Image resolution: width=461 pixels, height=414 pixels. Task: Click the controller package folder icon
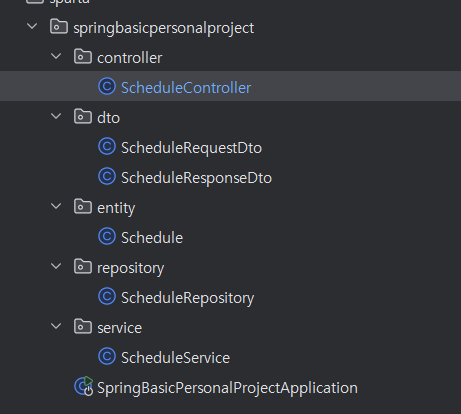(83, 56)
